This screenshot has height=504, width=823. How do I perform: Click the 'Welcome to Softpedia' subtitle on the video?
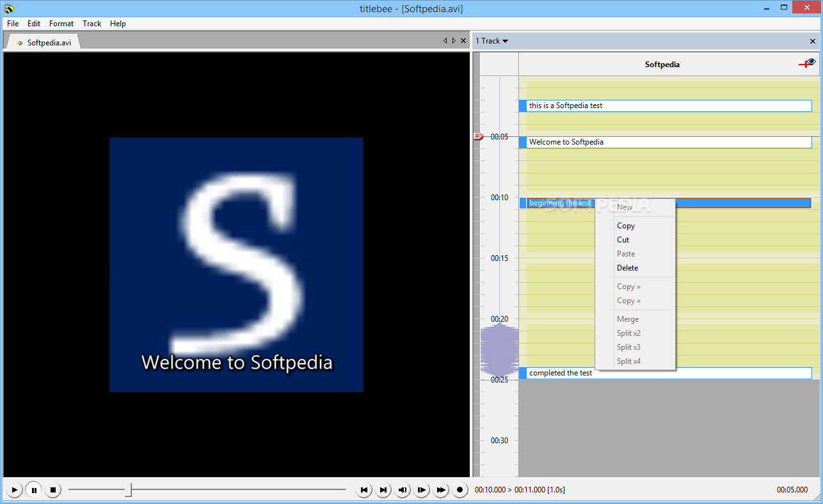[x=237, y=363]
